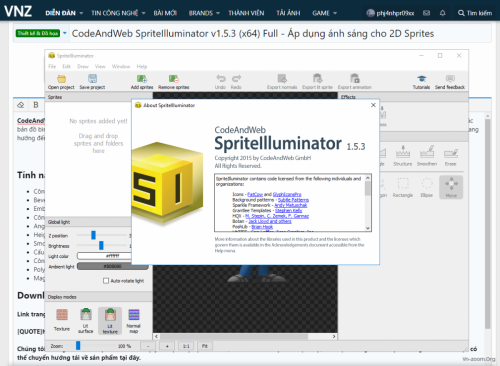Open the Help menu in SpriteIlluminator

(142, 66)
